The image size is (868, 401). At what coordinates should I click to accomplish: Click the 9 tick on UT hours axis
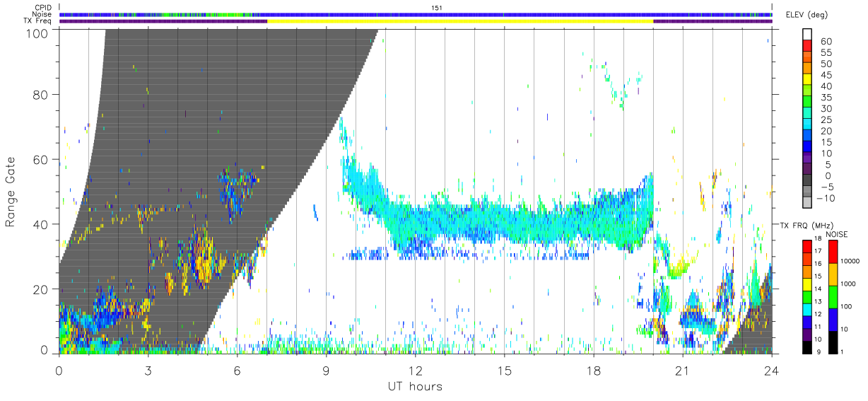(326, 371)
